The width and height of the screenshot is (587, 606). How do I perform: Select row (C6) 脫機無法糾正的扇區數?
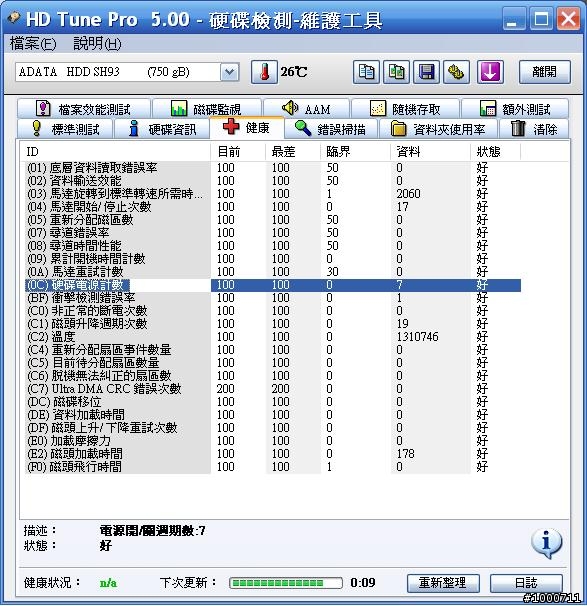pyautogui.click(x=273, y=376)
